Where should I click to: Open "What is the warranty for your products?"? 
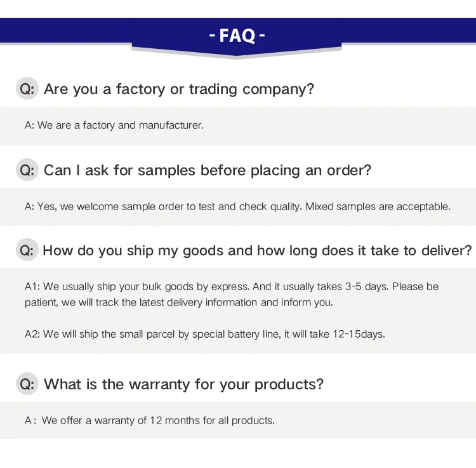183,384
